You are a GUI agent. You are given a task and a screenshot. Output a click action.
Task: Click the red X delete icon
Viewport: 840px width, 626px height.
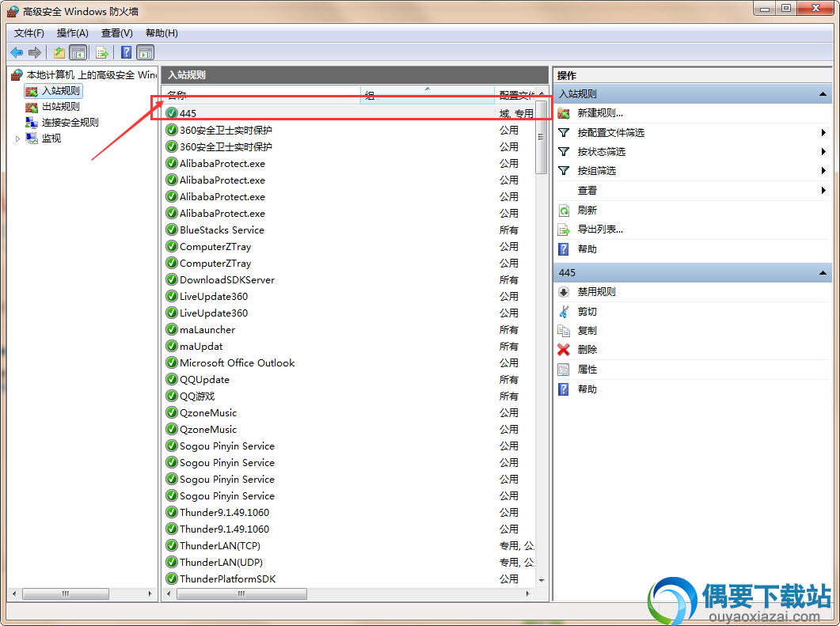click(564, 350)
